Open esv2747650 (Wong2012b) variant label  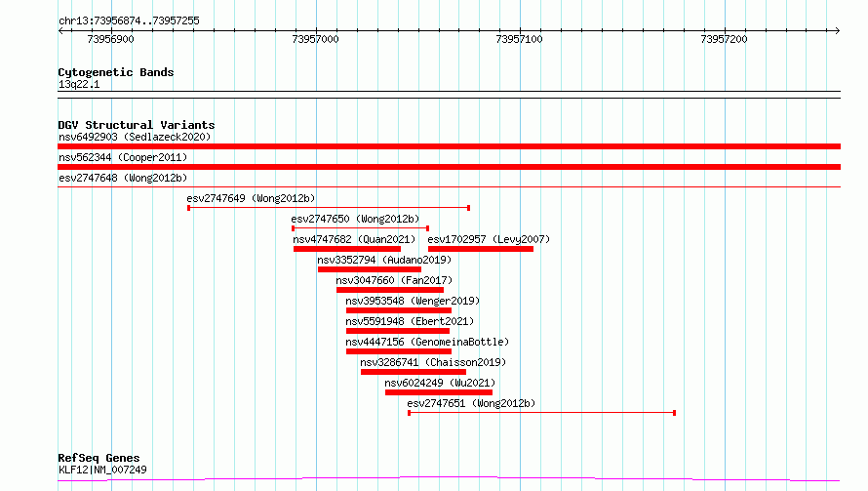355,219
